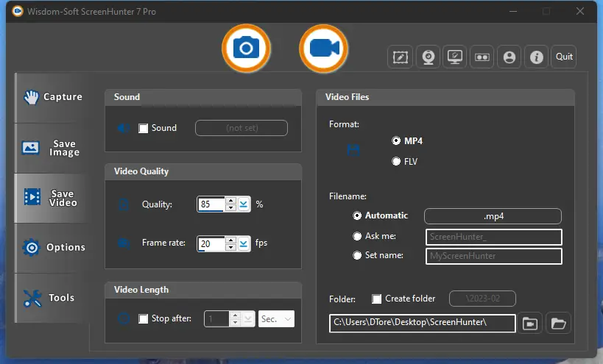Select the Automatic filename radio button
This screenshot has width=603, height=364.
coord(357,215)
